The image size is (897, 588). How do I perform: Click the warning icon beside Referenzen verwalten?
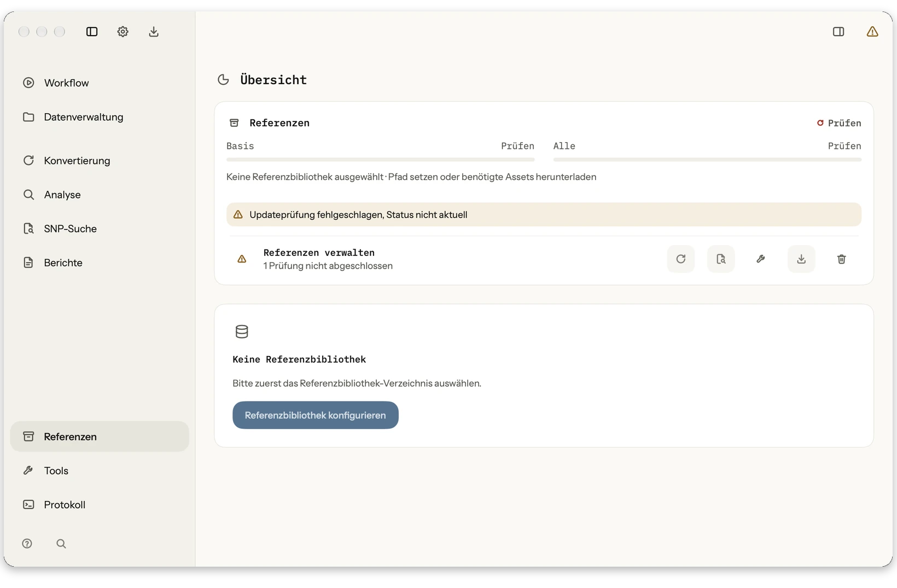point(242,259)
